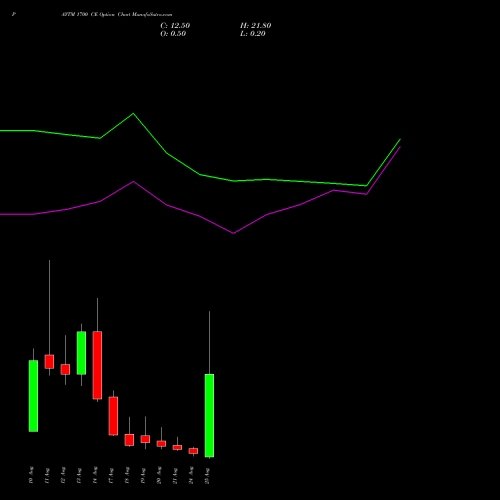Select the 13 Aug green candlestick
500x500 pixels.
81,353
